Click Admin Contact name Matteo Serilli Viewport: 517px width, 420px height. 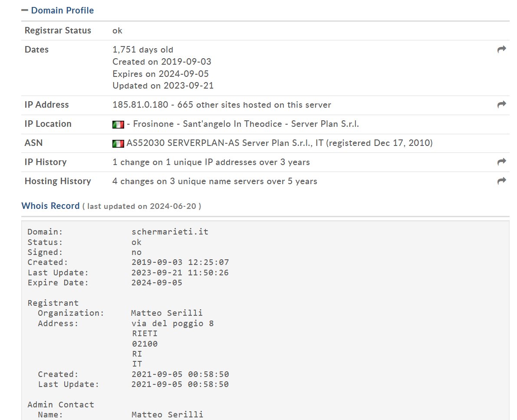pos(167,414)
